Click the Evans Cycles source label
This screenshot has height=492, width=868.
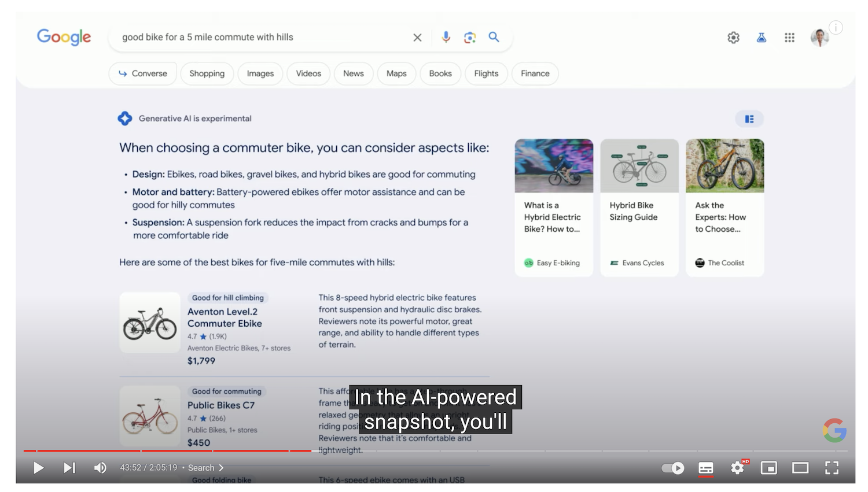pyautogui.click(x=637, y=262)
